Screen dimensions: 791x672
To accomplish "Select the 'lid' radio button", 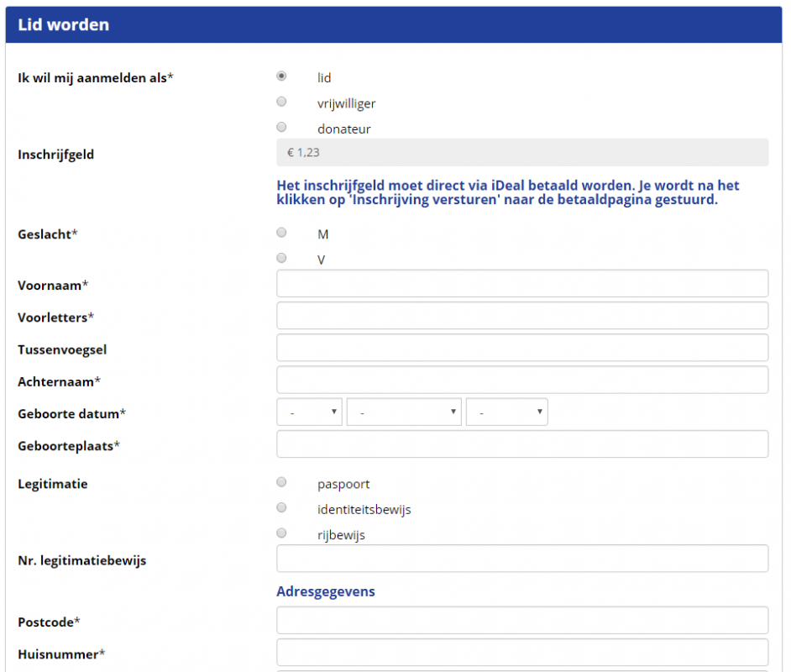I will tap(281, 76).
